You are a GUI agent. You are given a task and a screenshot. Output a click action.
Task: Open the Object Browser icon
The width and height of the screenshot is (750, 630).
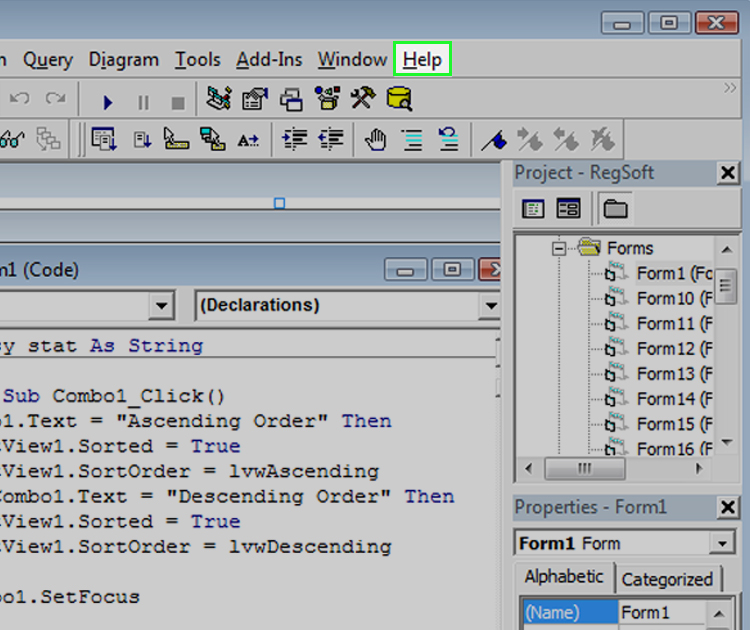click(x=328, y=99)
